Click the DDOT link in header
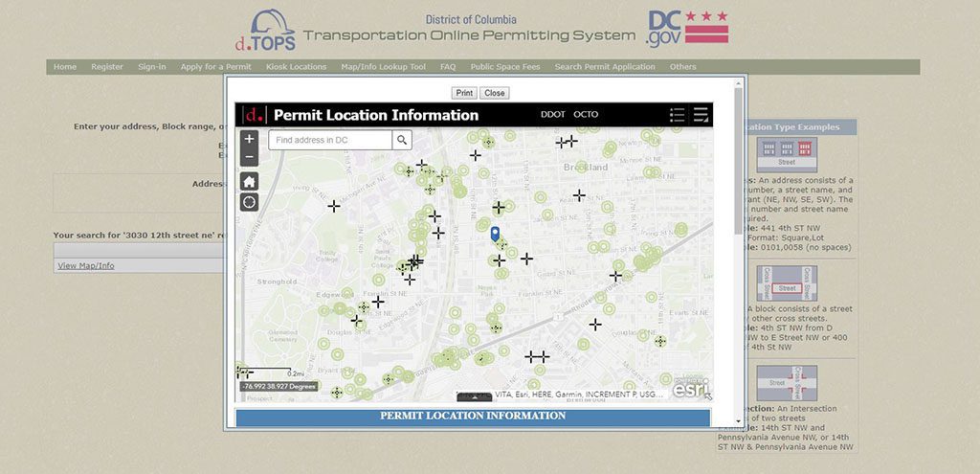This screenshot has width=980, height=474. (552, 115)
